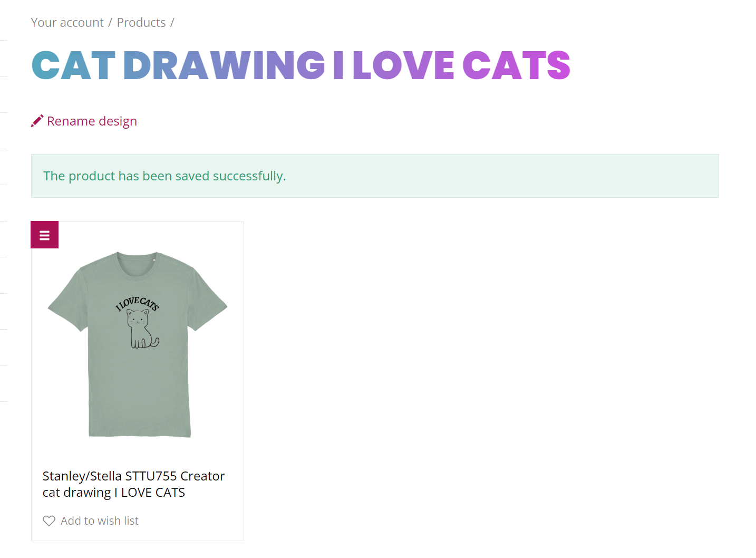Click the CAT DRAWING I LOVE CATS heading
The width and height of the screenshot is (756, 558).
[x=301, y=66]
